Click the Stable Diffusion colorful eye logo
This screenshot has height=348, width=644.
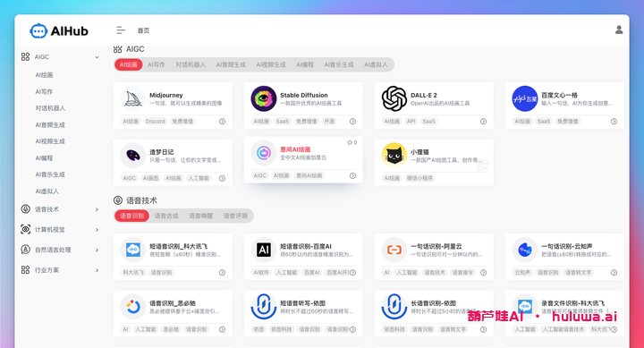[264, 98]
